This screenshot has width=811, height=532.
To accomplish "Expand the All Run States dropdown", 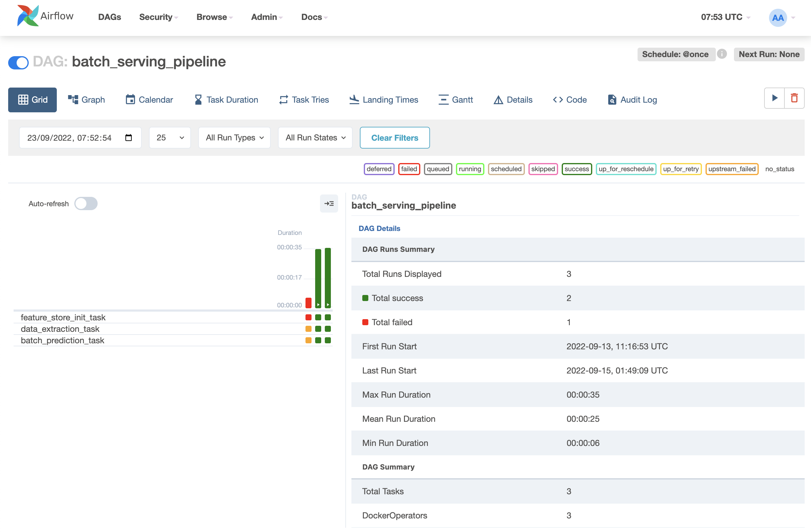I will point(315,138).
